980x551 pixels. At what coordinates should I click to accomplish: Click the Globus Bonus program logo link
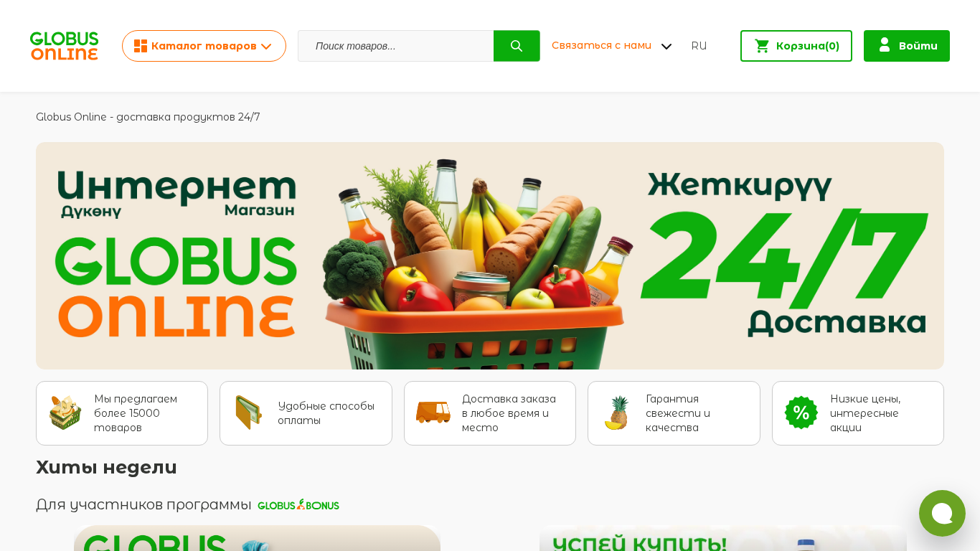pyautogui.click(x=298, y=505)
